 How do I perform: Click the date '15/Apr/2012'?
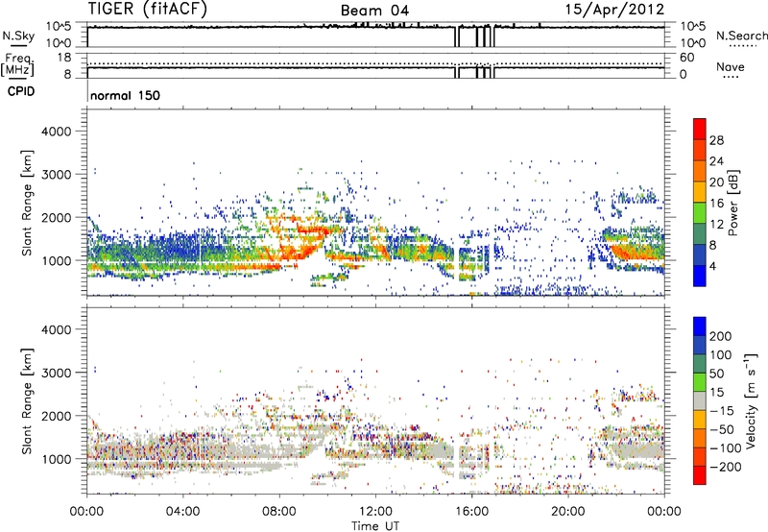614,10
